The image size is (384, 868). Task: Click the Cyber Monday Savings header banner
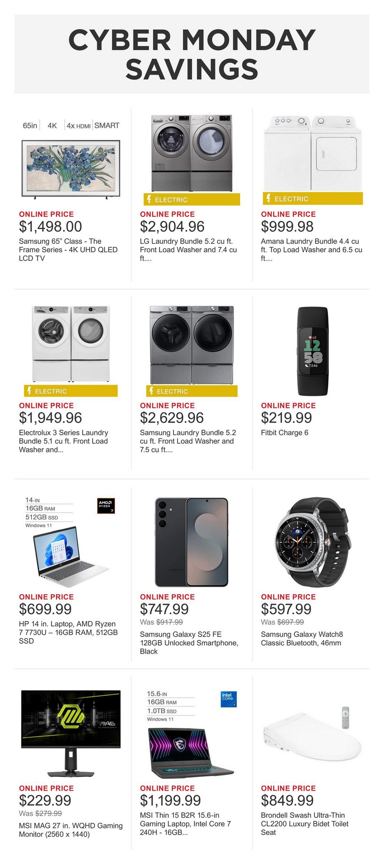(192, 54)
